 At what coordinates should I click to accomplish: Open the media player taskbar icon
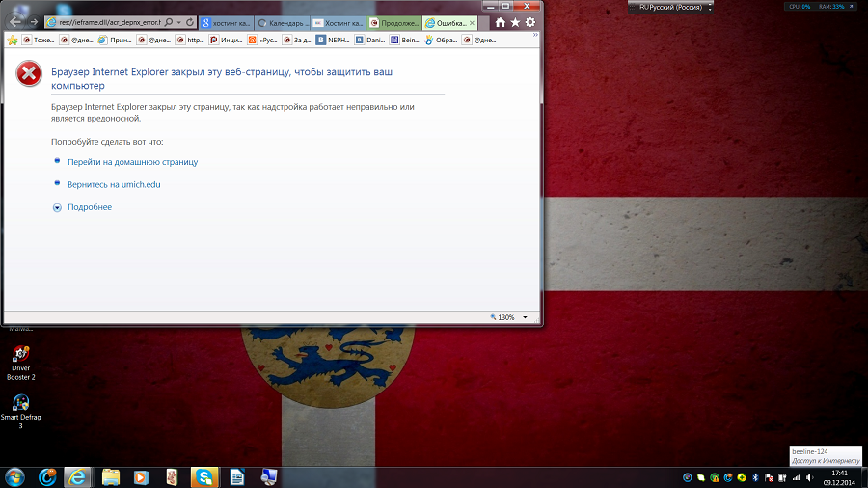(x=141, y=477)
